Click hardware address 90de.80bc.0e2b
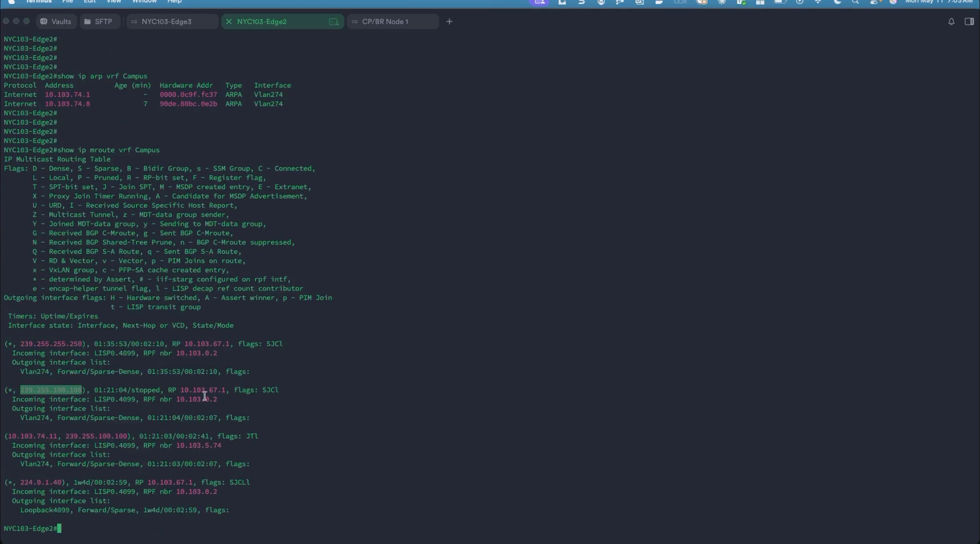Viewport: 980px width, 544px height. tap(188, 104)
